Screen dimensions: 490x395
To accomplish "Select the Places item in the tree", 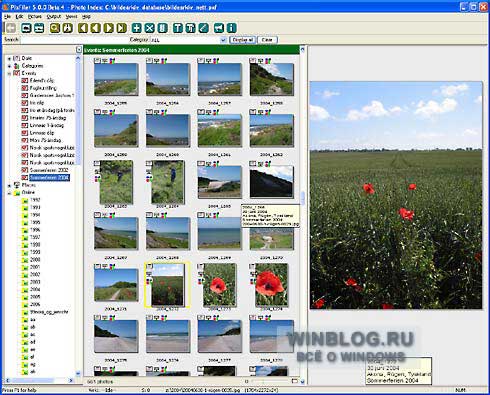I will [x=29, y=185].
